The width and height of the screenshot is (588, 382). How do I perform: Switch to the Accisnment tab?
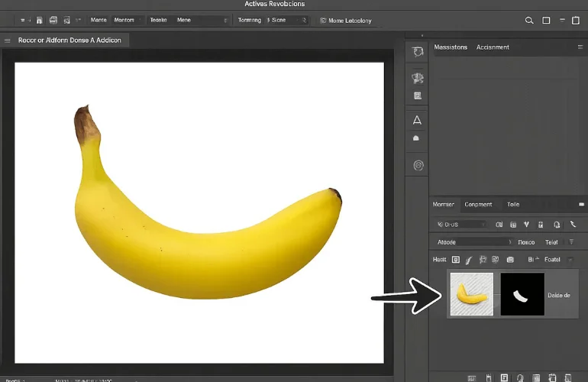(x=493, y=47)
